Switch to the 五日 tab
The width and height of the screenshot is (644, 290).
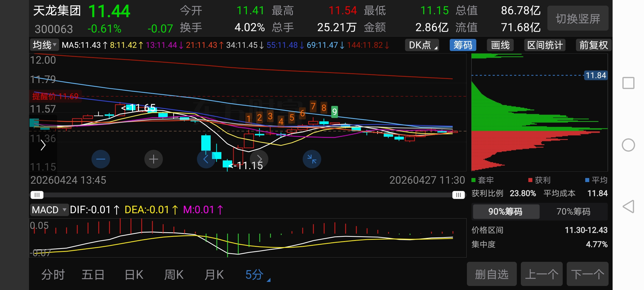point(93,275)
